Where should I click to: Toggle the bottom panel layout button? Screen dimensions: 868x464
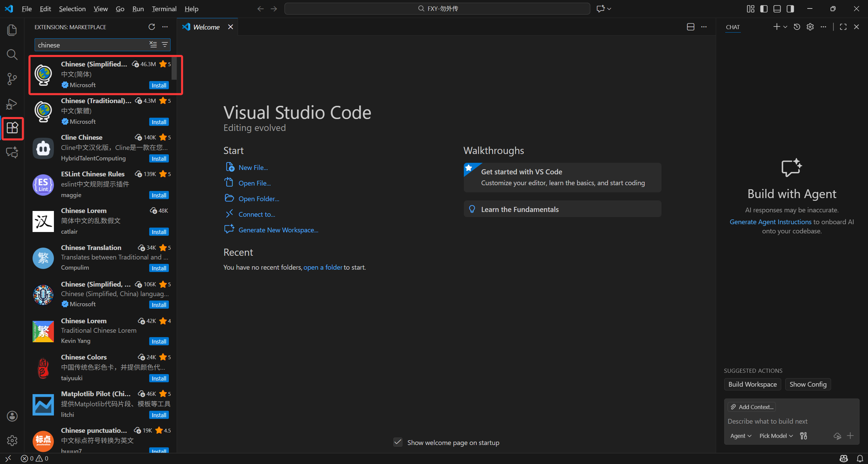(x=777, y=9)
